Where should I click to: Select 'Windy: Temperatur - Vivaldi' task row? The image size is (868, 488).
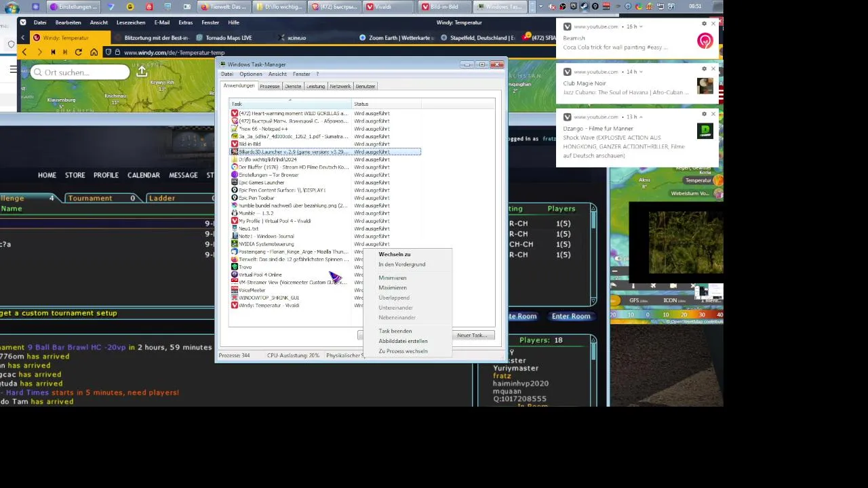[295, 305]
